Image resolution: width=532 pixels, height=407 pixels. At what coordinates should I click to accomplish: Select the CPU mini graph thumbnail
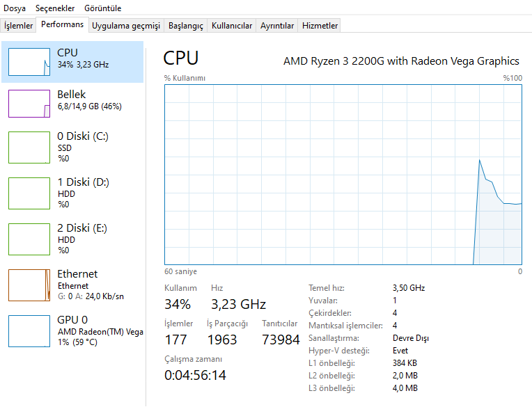29,62
